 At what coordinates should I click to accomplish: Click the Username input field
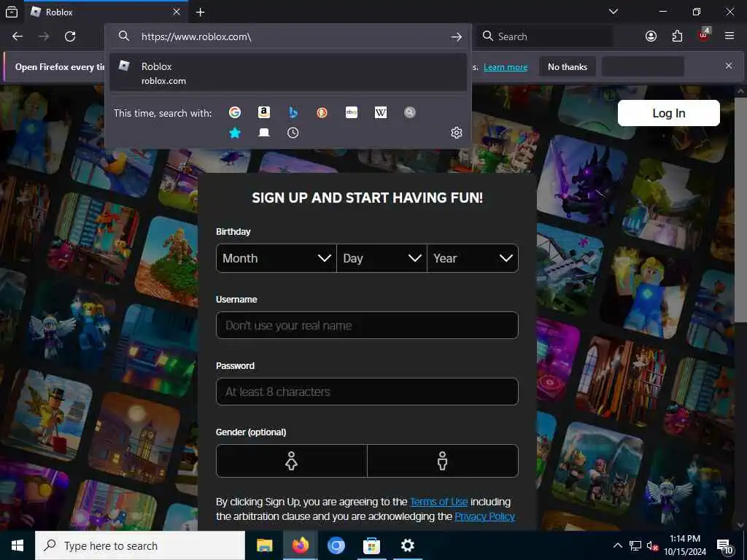coord(367,325)
